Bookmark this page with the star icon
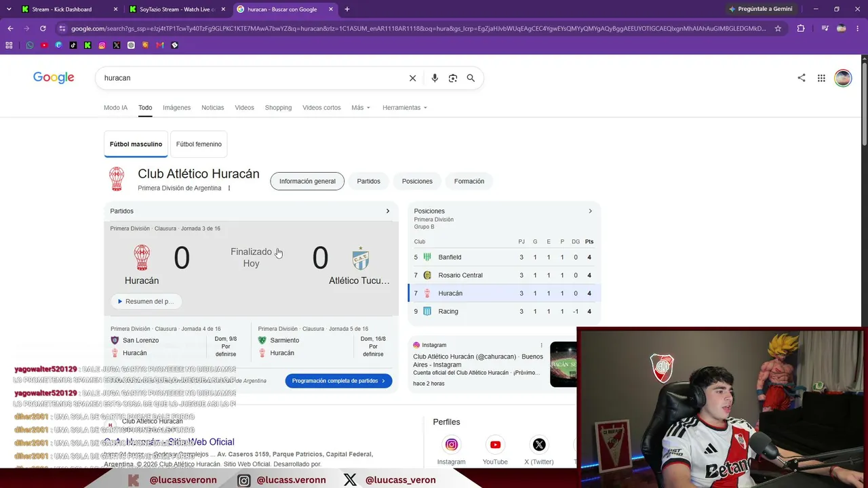Image resolution: width=868 pixels, height=488 pixels. [778, 28]
